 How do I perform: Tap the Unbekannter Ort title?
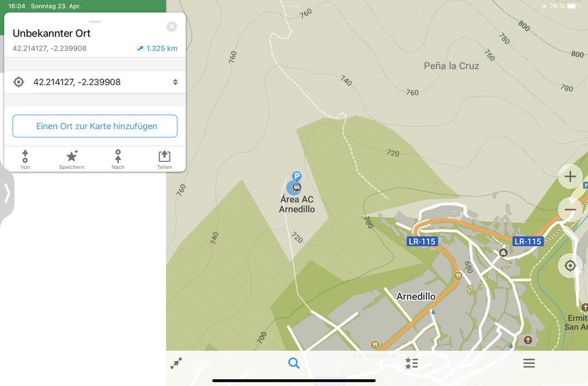(52, 33)
